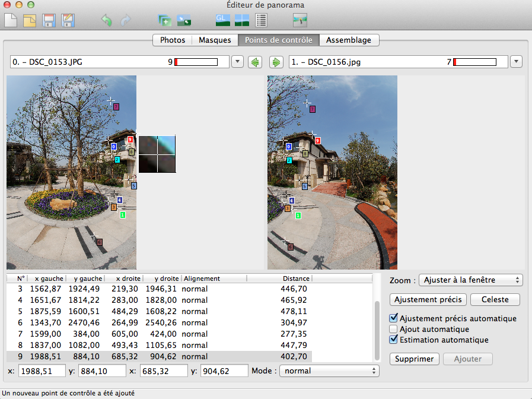Select control point row 6 in table

pos(159,322)
